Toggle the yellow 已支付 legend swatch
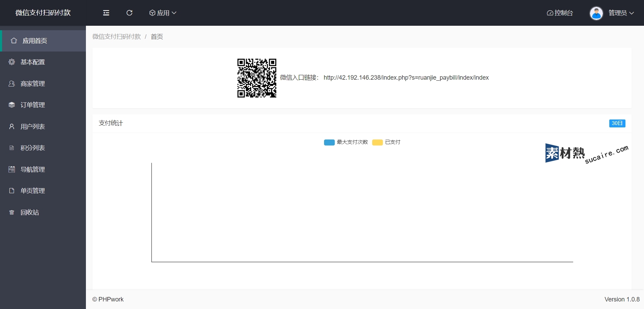This screenshot has width=644, height=309. 377,142
